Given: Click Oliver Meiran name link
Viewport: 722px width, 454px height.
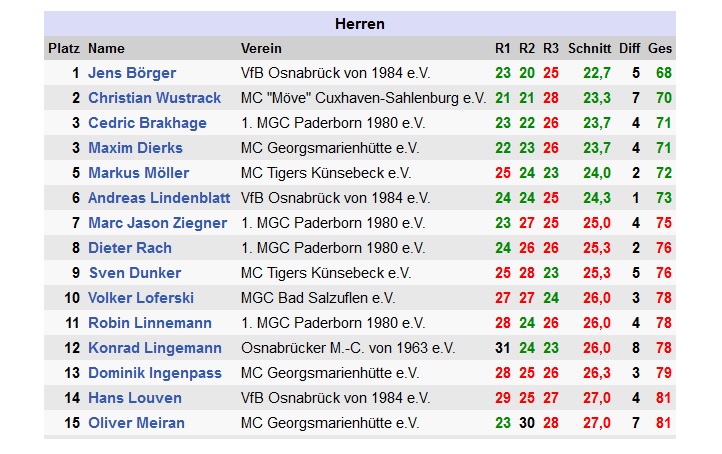Looking at the screenshot, I should [x=136, y=423].
